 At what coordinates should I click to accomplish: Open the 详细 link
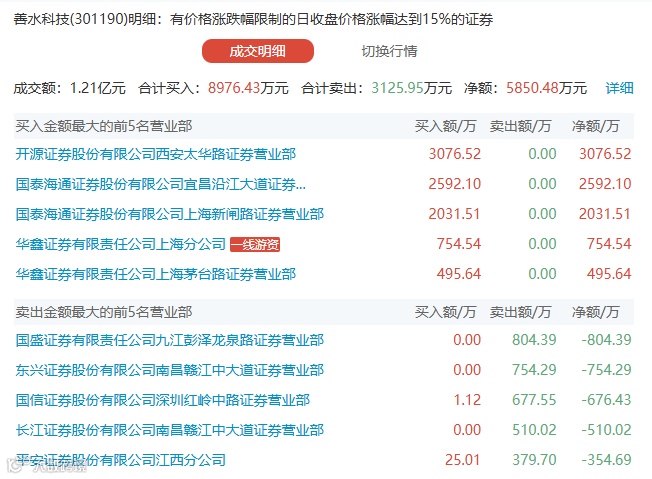click(619, 88)
